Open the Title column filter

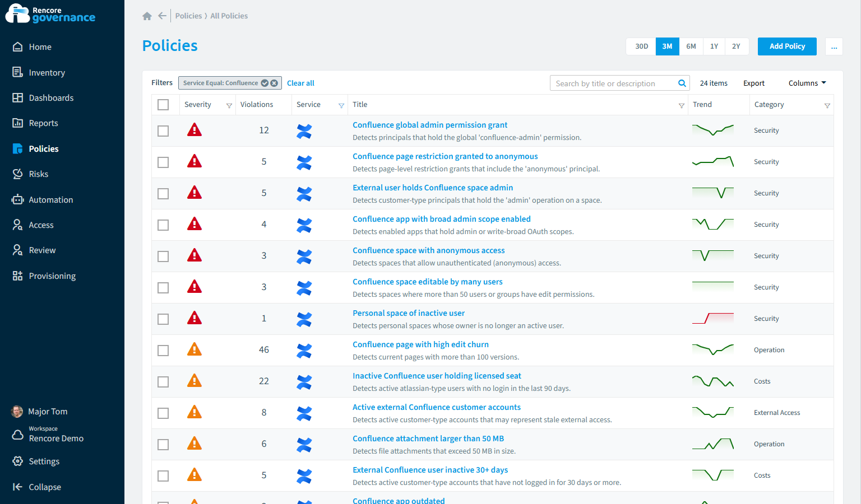[681, 105]
